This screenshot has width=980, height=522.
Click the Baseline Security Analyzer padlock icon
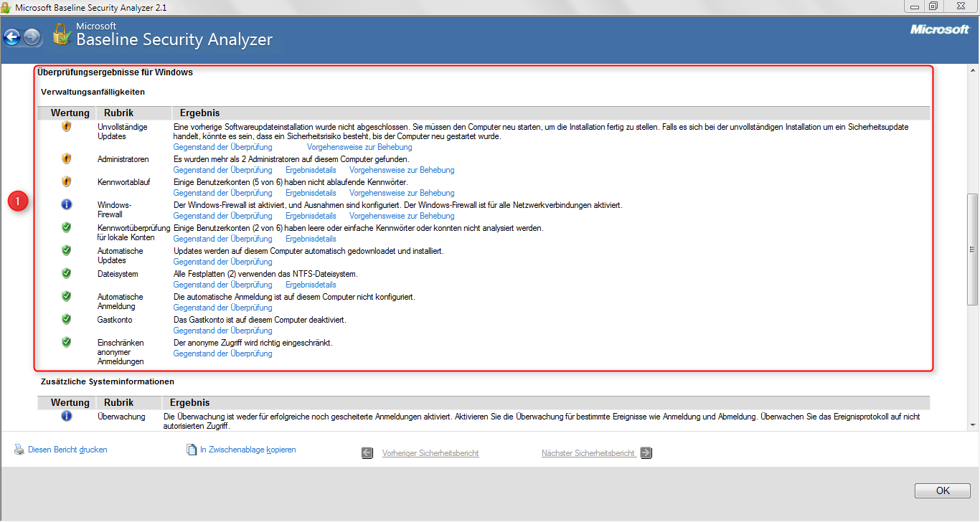62,34
